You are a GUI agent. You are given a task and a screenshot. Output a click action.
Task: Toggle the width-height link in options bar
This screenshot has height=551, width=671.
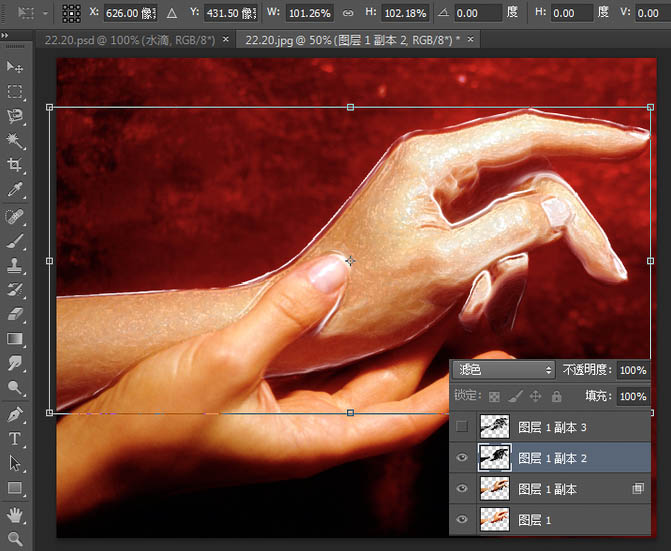(348, 13)
